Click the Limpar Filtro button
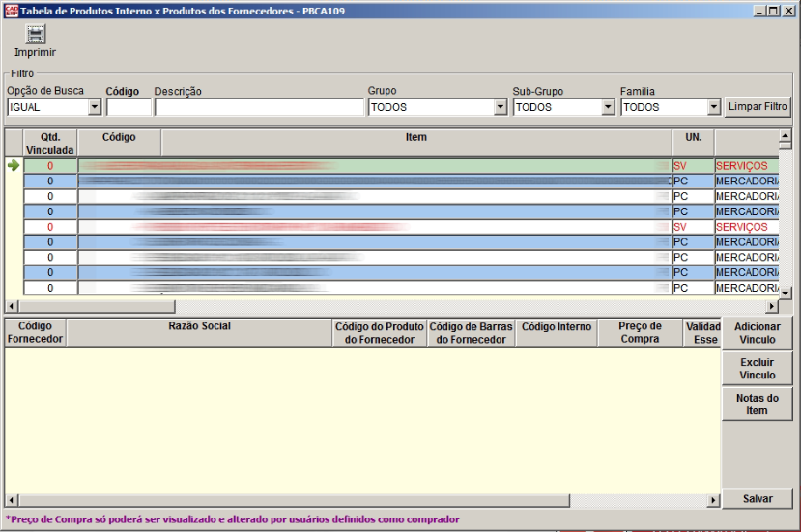Image resolution: width=801 pixels, height=532 pixels. tap(758, 107)
